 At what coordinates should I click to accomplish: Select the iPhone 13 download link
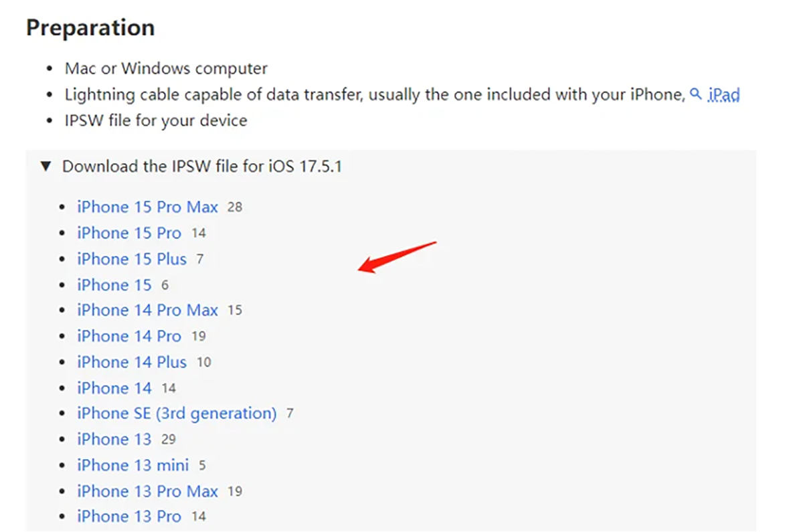tap(114, 439)
